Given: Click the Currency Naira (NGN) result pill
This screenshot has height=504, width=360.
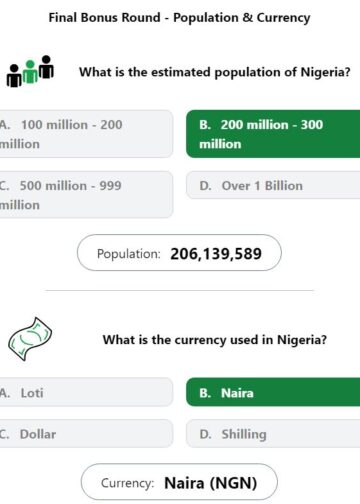Looking at the screenshot, I should tap(179, 482).
